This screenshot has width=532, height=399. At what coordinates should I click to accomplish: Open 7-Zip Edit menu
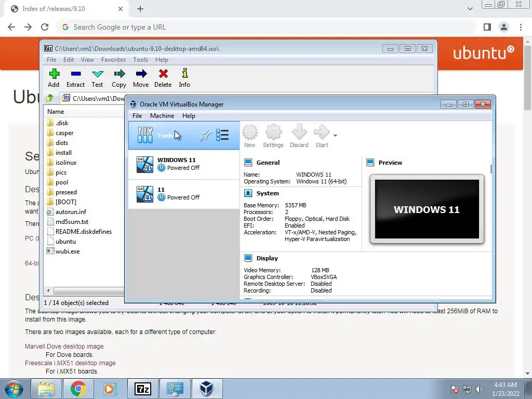coord(69,60)
